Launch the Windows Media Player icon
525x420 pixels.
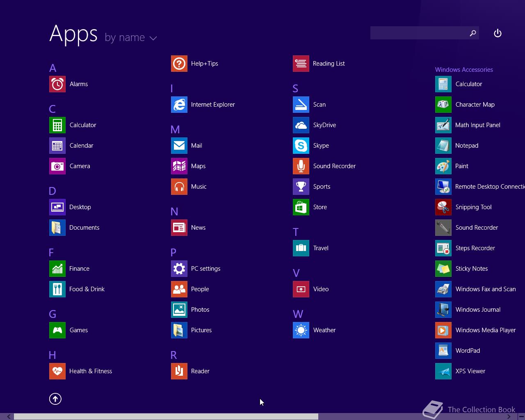coord(443,330)
